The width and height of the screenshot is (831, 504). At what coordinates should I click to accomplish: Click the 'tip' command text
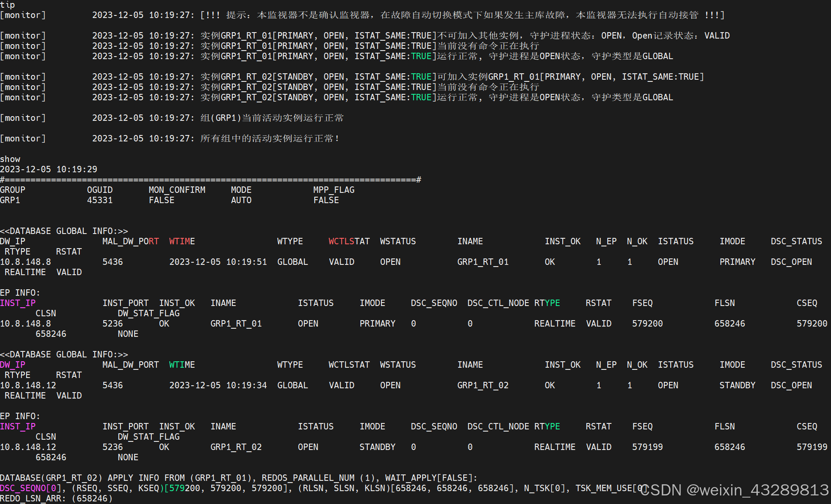8,5
